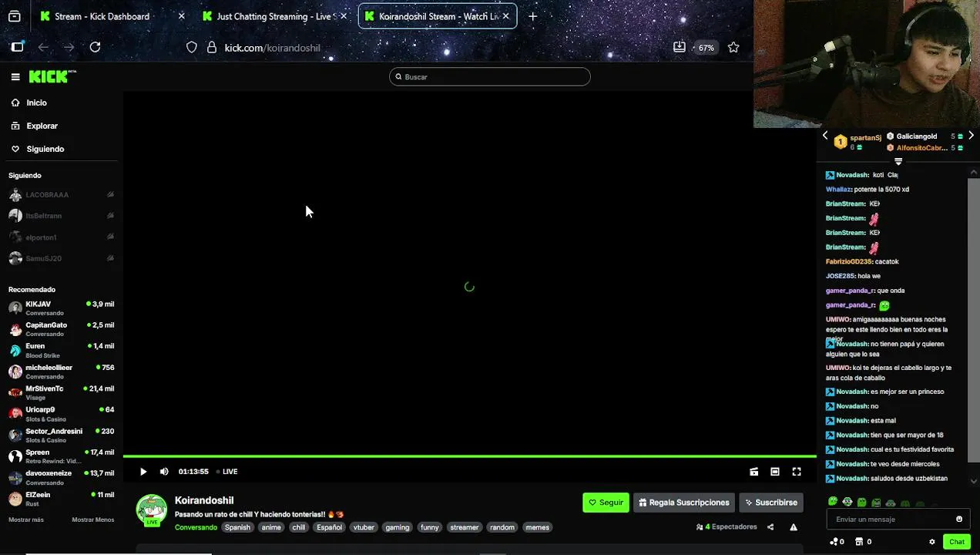Screen dimensions: 980x555
Task: Open followed channel LACOBRAAA
Action: [62, 195]
